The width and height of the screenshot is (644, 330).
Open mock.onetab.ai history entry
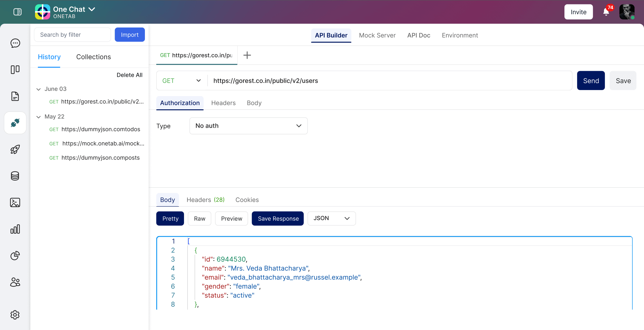[97, 144]
